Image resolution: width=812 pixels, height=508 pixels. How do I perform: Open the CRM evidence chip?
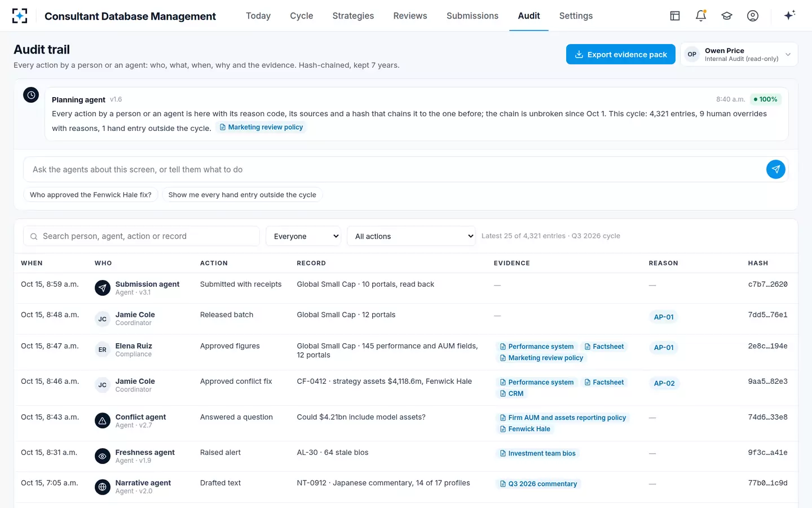coord(511,393)
